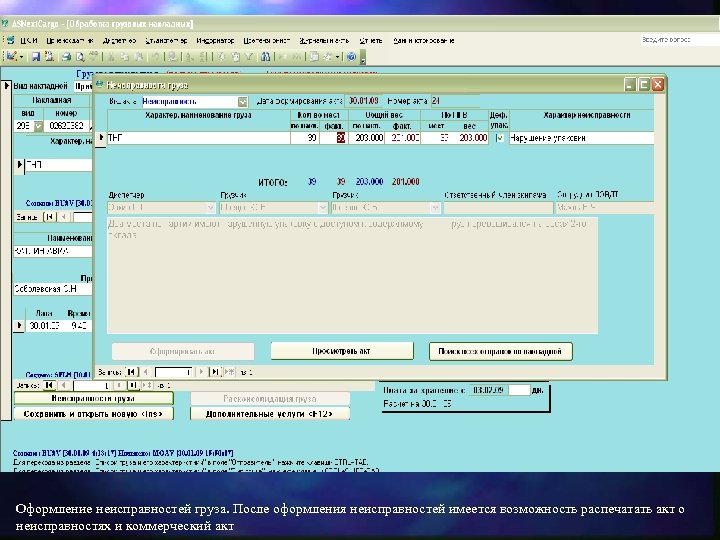Expand the first Грузчик combo box
The height and width of the screenshot is (540, 720).
pyautogui.click(x=322, y=208)
